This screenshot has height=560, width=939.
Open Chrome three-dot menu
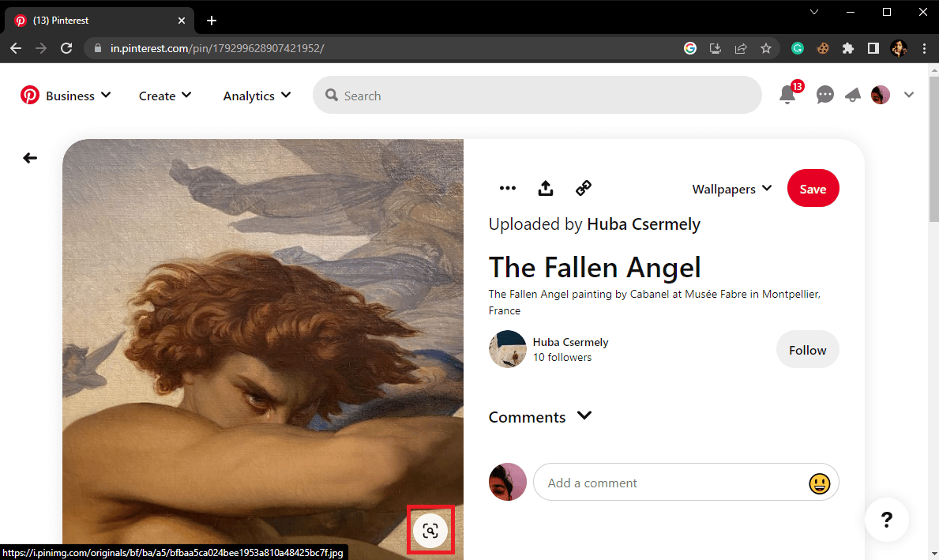click(x=924, y=48)
